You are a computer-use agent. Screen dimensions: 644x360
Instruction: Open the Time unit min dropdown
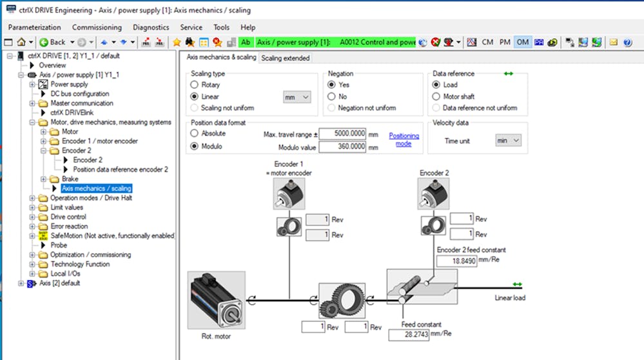click(508, 141)
